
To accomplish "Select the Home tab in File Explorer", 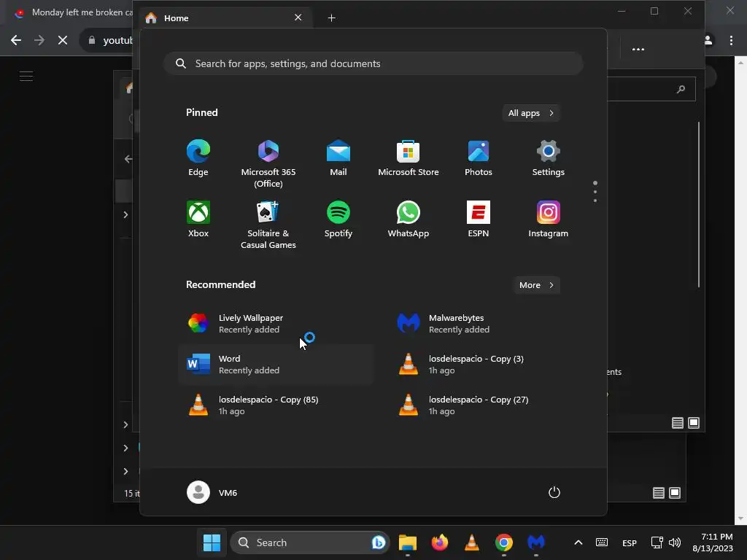I will point(224,18).
